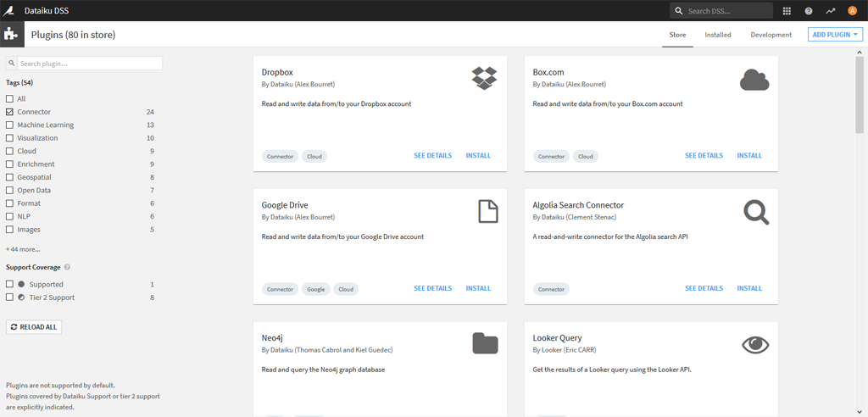Check the Geospatial tag filter
Image resolution: width=868 pixels, height=417 pixels.
pos(9,177)
